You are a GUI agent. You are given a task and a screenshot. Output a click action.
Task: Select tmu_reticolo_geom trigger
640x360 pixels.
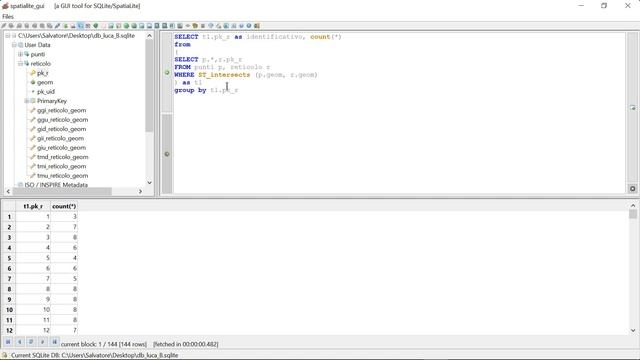point(62,176)
